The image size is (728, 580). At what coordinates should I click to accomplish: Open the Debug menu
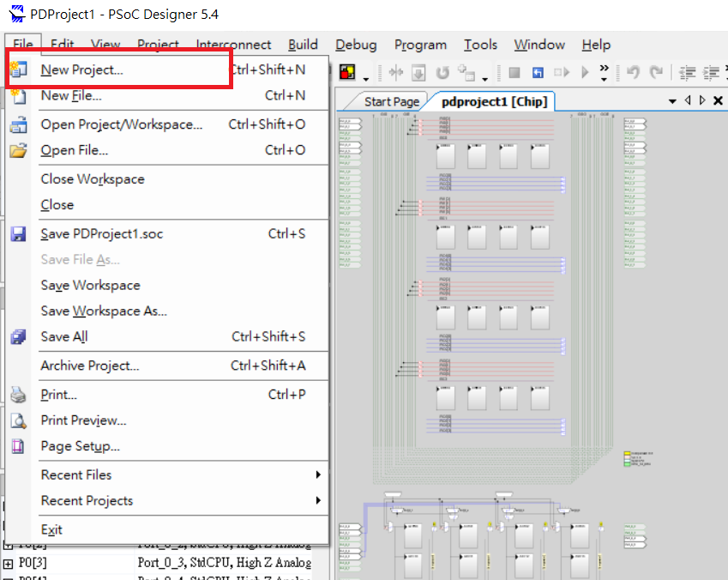click(x=356, y=45)
